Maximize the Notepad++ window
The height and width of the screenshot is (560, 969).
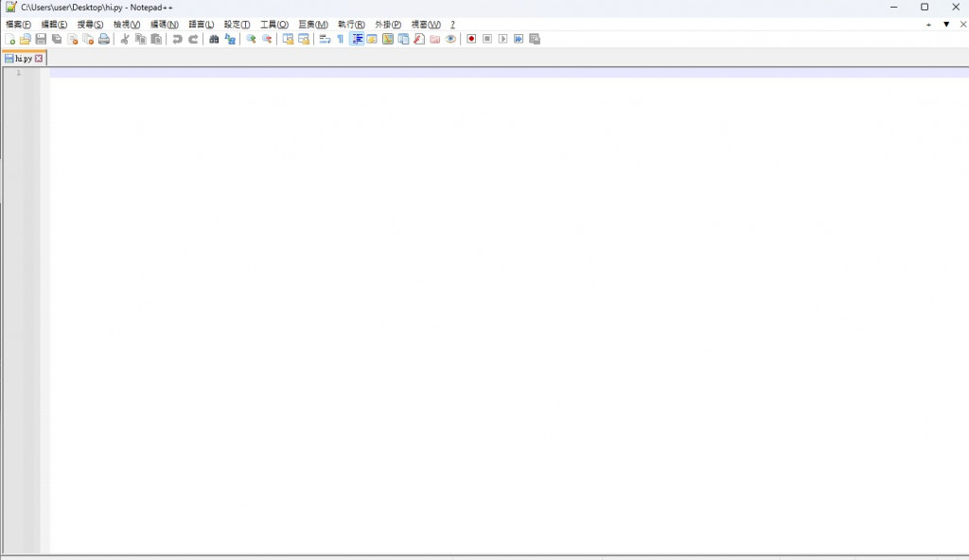coord(925,8)
